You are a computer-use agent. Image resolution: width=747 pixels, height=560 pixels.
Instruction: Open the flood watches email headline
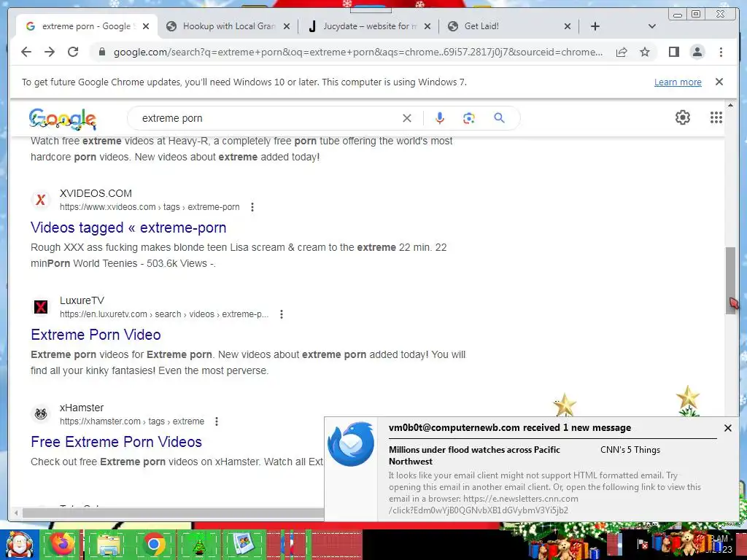474,455
